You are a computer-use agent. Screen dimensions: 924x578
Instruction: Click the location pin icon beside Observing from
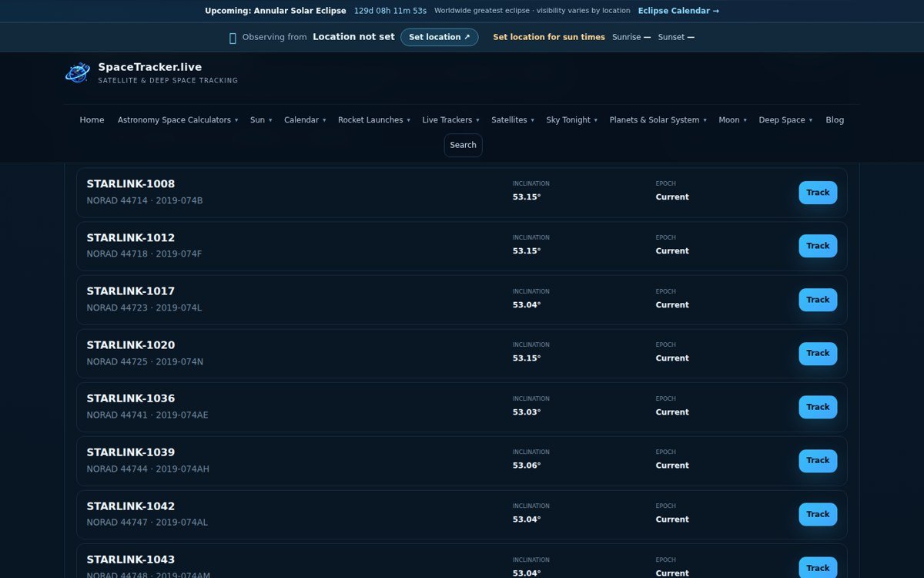click(x=233, y=38)
